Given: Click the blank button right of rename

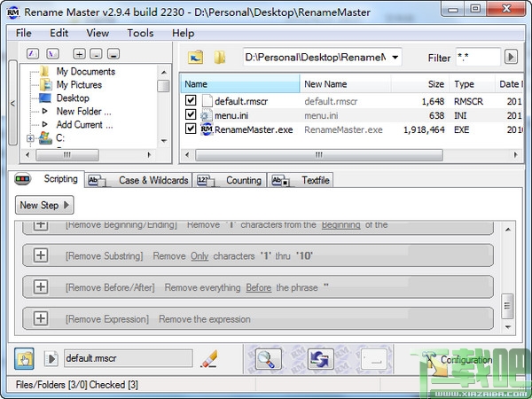Looking at the screenshot, I should click(x=374, y=358).
